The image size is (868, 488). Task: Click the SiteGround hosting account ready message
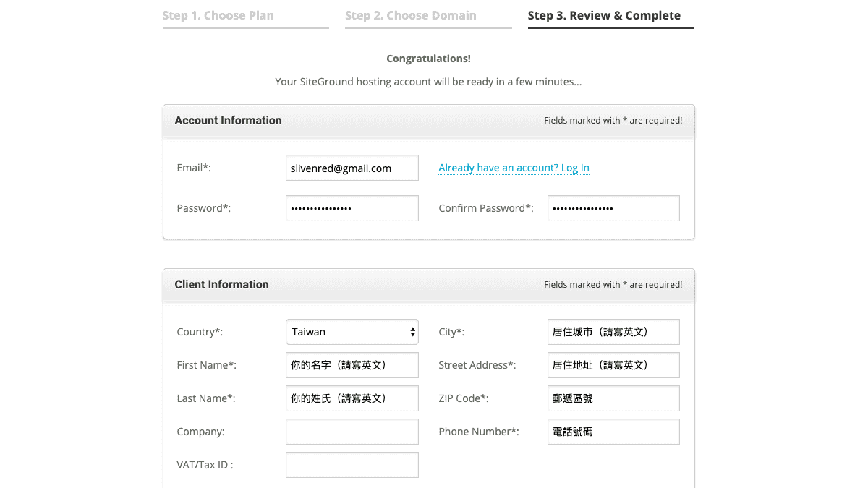tap(428, 82)
